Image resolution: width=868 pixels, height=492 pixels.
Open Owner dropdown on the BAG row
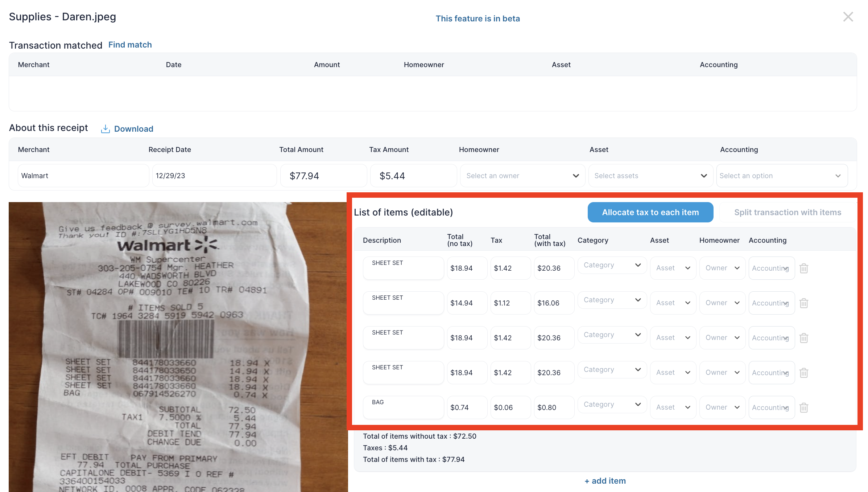pyautogui.click(x=722, y=407)
